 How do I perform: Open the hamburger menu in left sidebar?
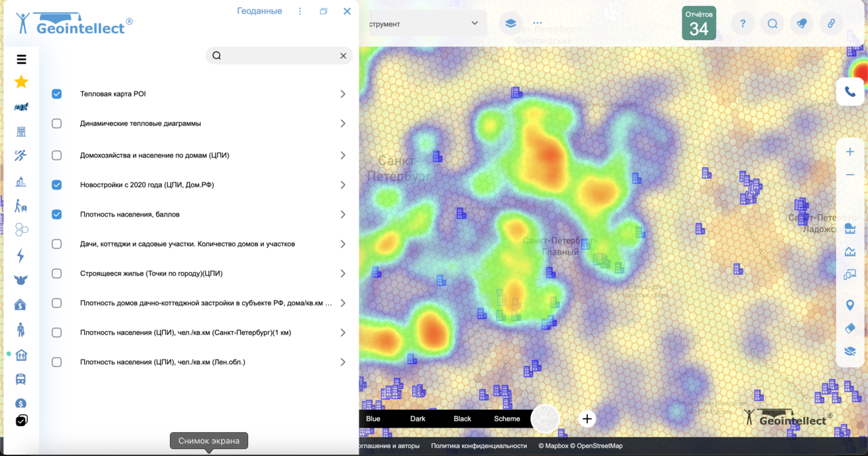pos(22,60)
